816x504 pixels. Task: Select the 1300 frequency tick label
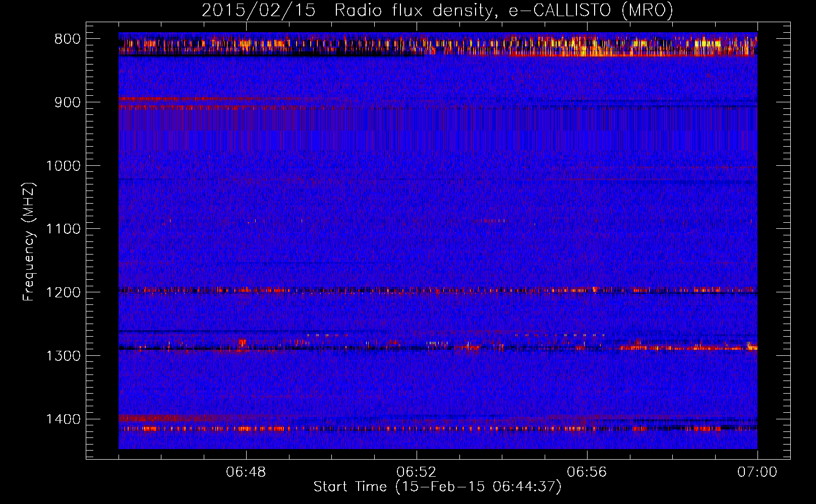(64, 356)
